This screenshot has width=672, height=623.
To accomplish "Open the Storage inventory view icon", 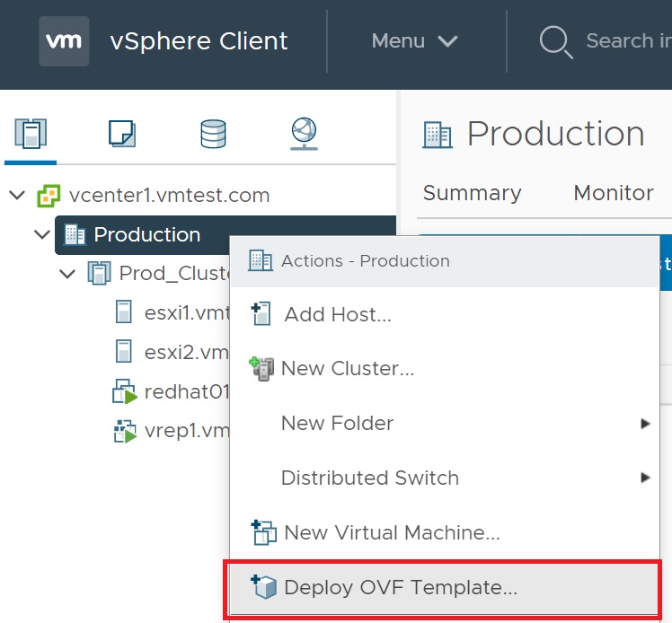I will 213,135.
